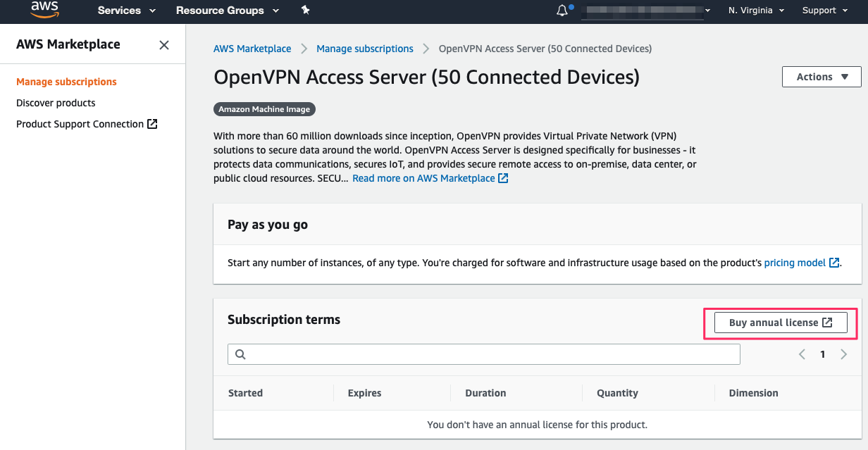The width and height of the screenshot is (868, 450).
Task: Click the pin shortcut icon
Action: pyautogui.click(x=305, y=10)
